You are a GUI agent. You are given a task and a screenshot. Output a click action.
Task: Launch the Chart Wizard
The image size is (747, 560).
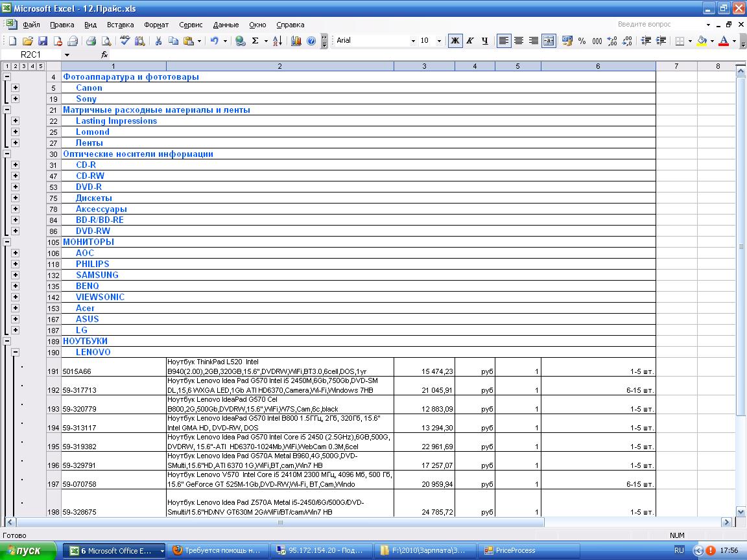[x=296, y=41]
